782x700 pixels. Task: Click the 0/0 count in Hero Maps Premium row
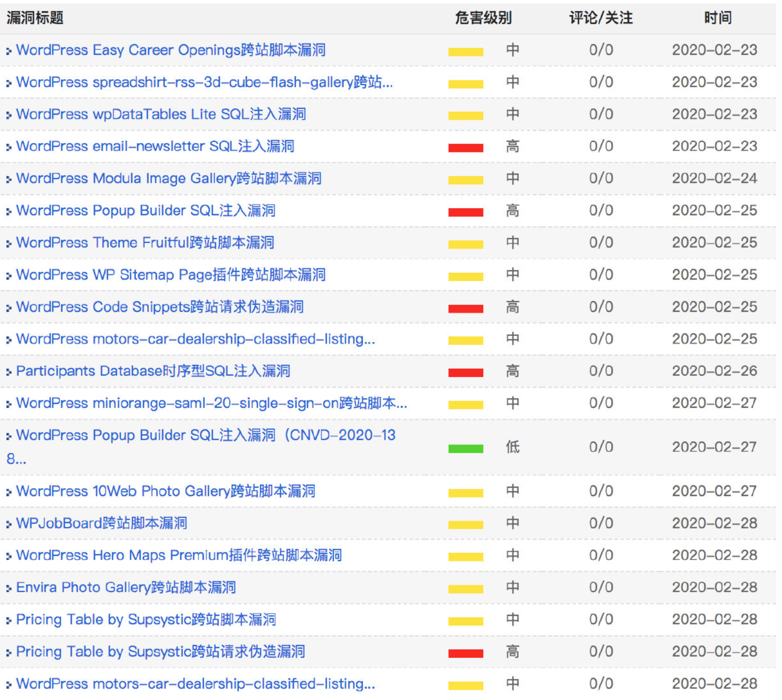coord(601,555)
